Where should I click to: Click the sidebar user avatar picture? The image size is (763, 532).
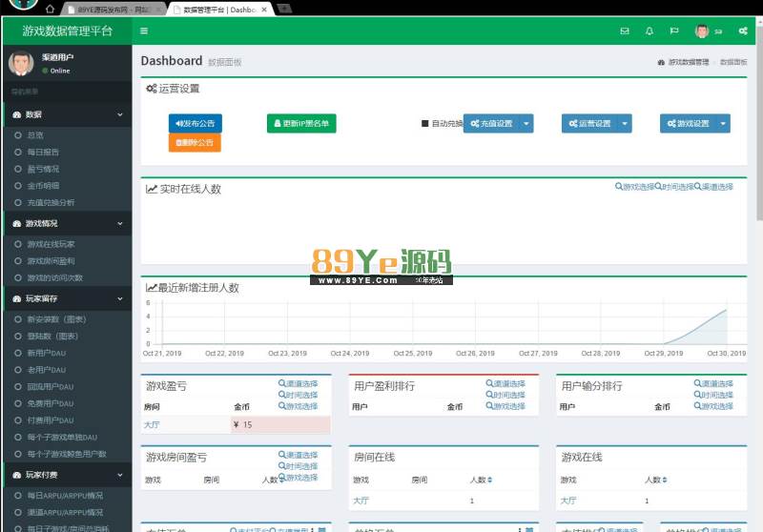coord(21,63)
